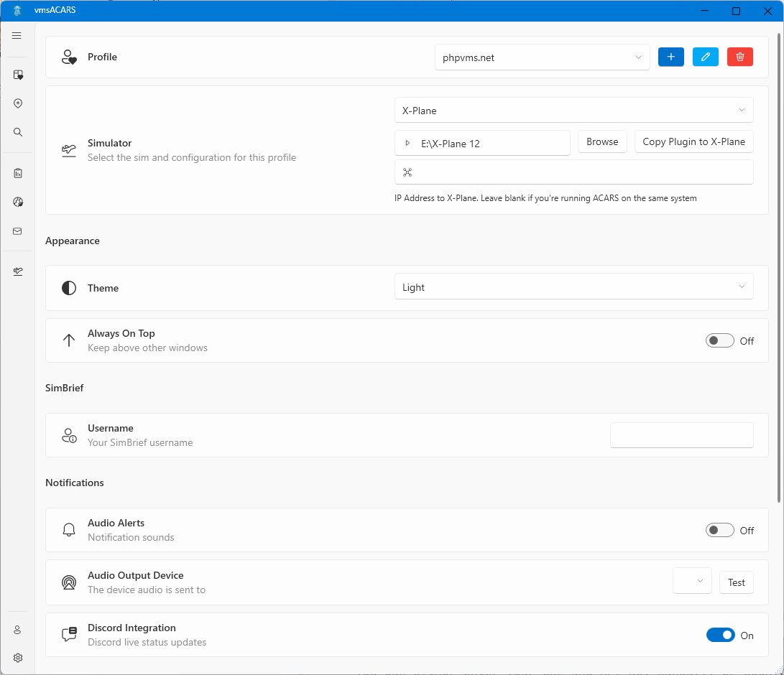Click Browse for X-Plane folder
Viewport: 784px width, 675px height.
602,142
